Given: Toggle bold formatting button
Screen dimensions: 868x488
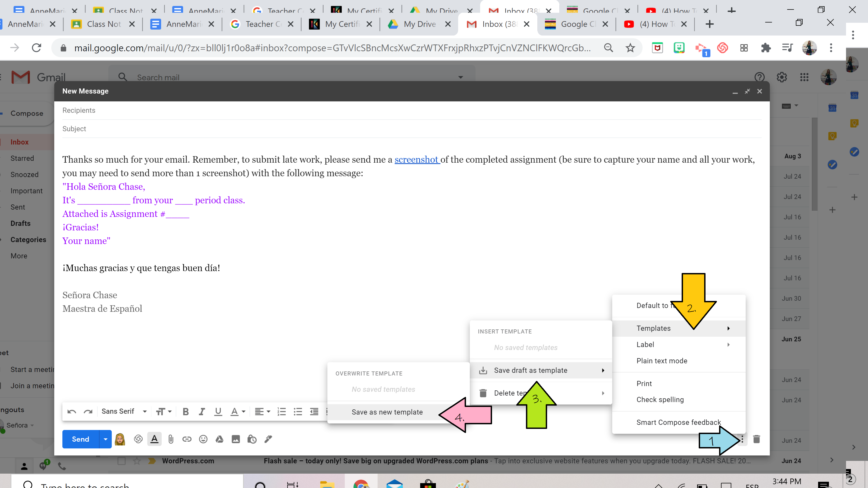Looking at the screenshot, I should (185, 412).
